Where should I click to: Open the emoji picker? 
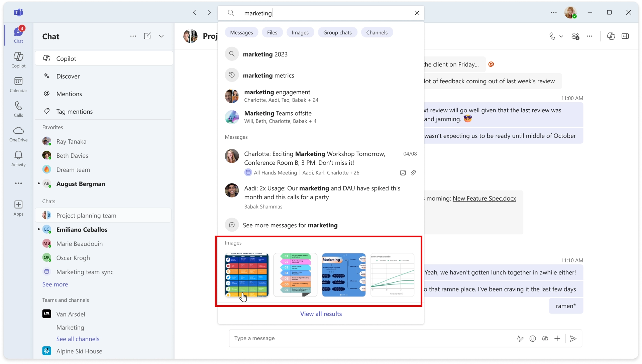pos(533,338)
